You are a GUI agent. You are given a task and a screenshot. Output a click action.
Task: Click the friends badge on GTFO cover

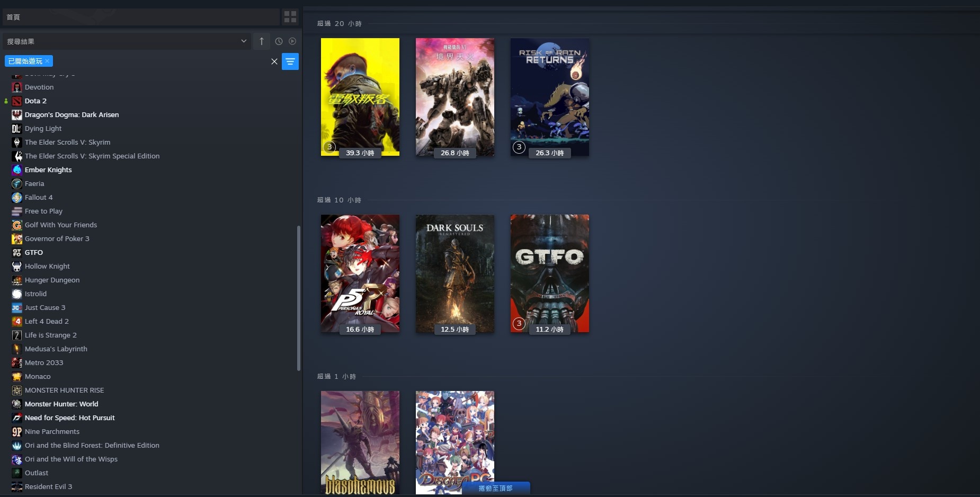(519, 323)
